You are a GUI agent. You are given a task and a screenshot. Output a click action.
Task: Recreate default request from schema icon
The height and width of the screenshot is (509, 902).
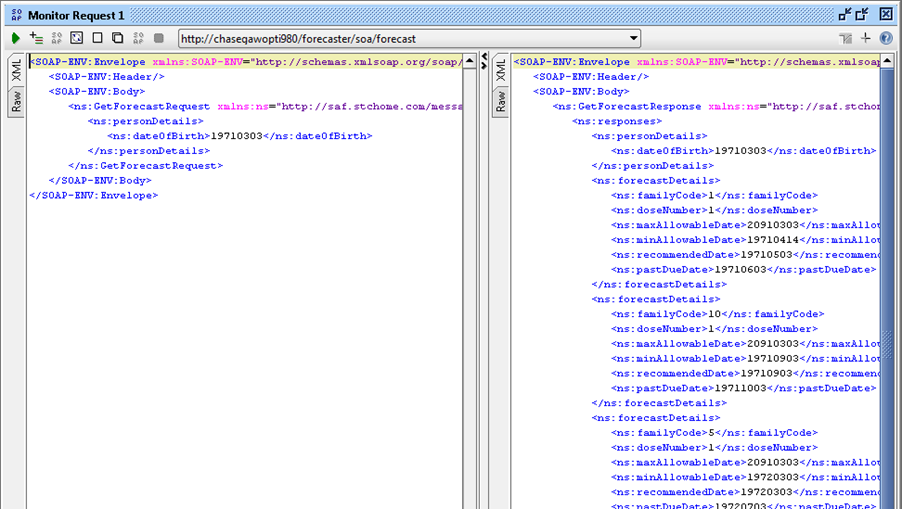tap(77, 38)
